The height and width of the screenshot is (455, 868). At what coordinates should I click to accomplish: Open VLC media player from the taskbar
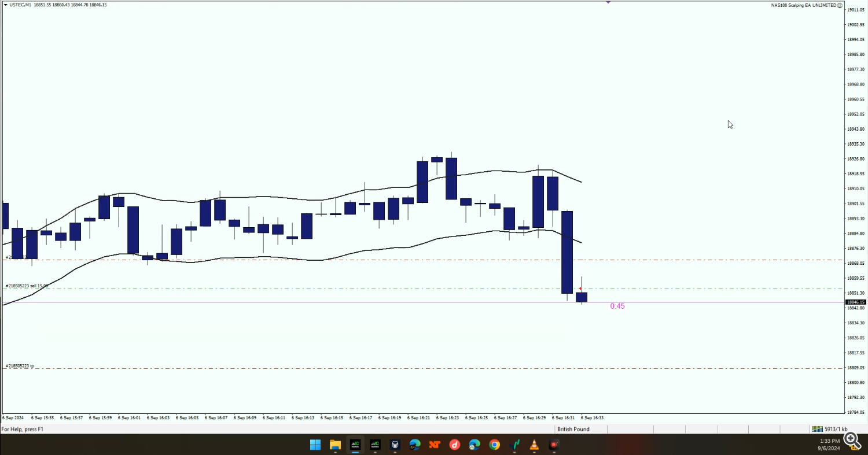pos(534,445)
